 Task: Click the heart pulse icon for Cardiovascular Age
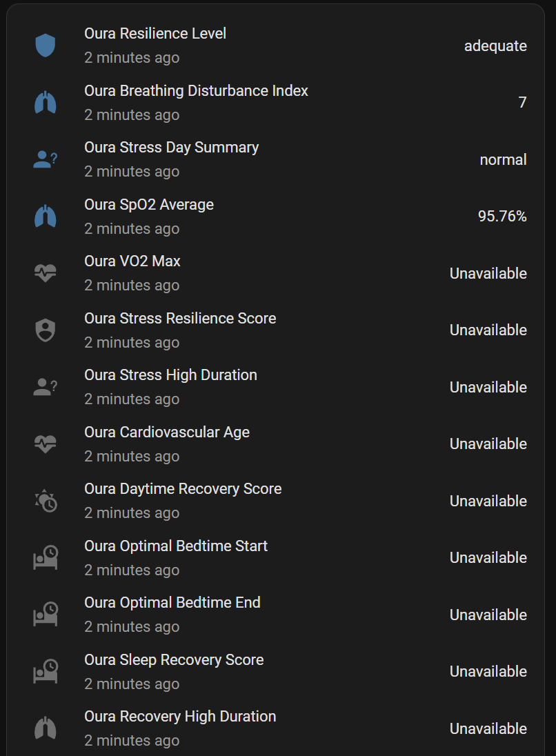[45, 444]
